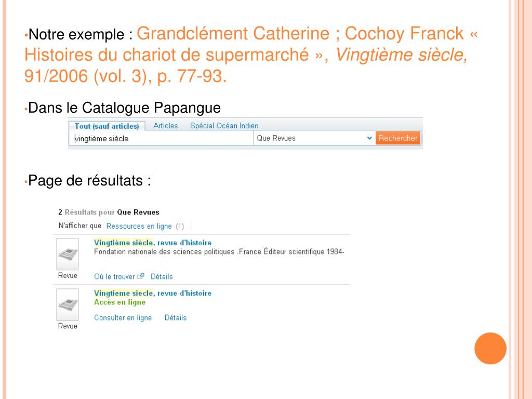532x399 pixels.
Task: Click the second result's journal icon
Action: (68, 304)
